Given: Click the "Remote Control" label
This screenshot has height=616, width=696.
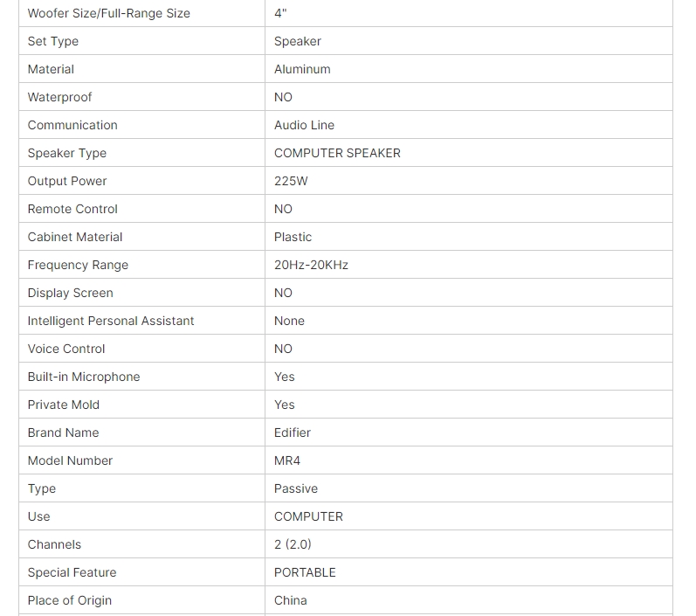Looking at the screenshot, I should click(72, 209).
